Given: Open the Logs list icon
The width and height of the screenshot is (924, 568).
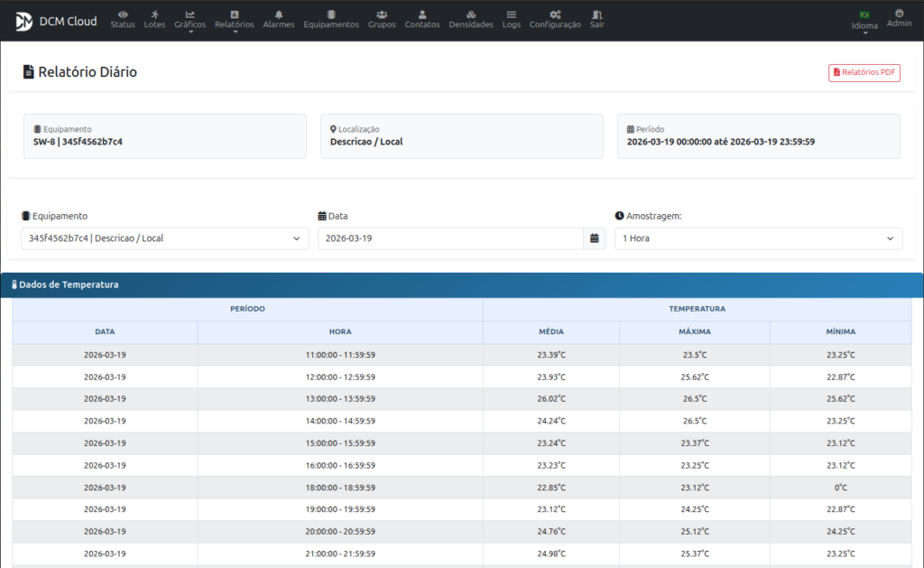Looking at the screenshot, I should click(x=512, y=19).
